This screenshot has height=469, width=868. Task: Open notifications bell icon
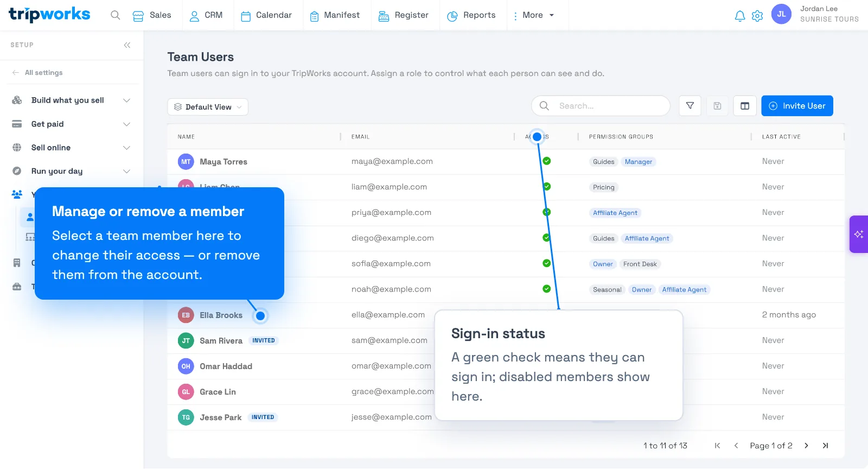tap(739, 16)
